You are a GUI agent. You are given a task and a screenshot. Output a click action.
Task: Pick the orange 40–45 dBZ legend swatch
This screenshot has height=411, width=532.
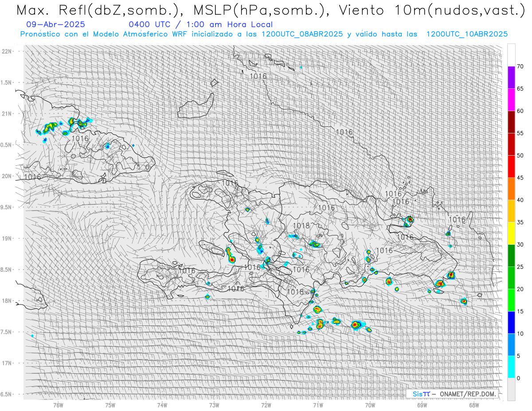(511, 189)
